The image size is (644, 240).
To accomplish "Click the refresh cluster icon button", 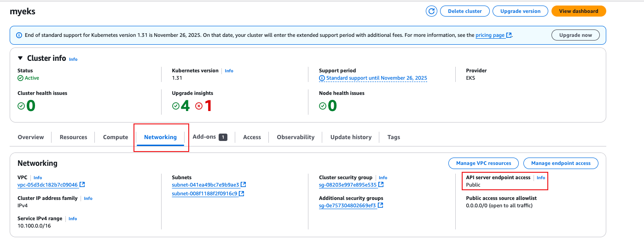I will click(431, 11).
